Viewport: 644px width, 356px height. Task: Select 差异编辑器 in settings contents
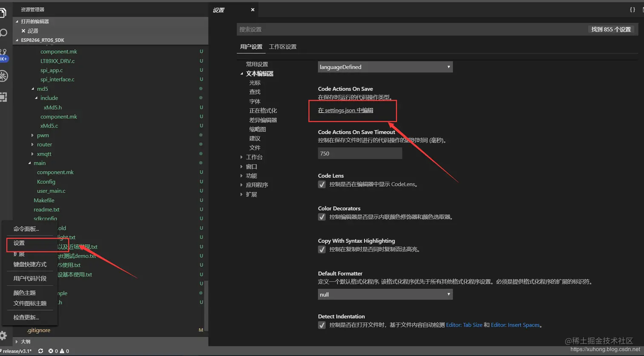pyautogui.click(x=263, y=120)
